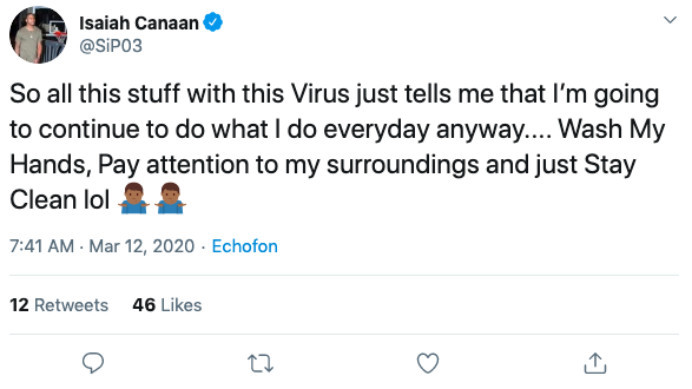Like the tweet with the heart icon
This screenshot has height=389, width=692.
click(x=428, y=363)
